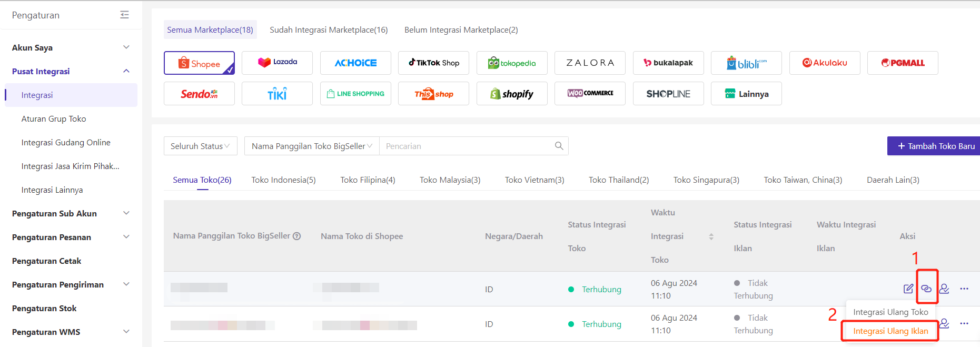Open the Toko Vietnam(3) tab

(x=534, y=180)
